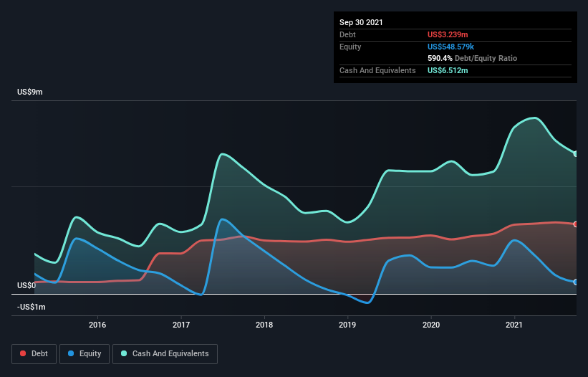Toggle Cash And Equivalents legend button

pos(165,354)
